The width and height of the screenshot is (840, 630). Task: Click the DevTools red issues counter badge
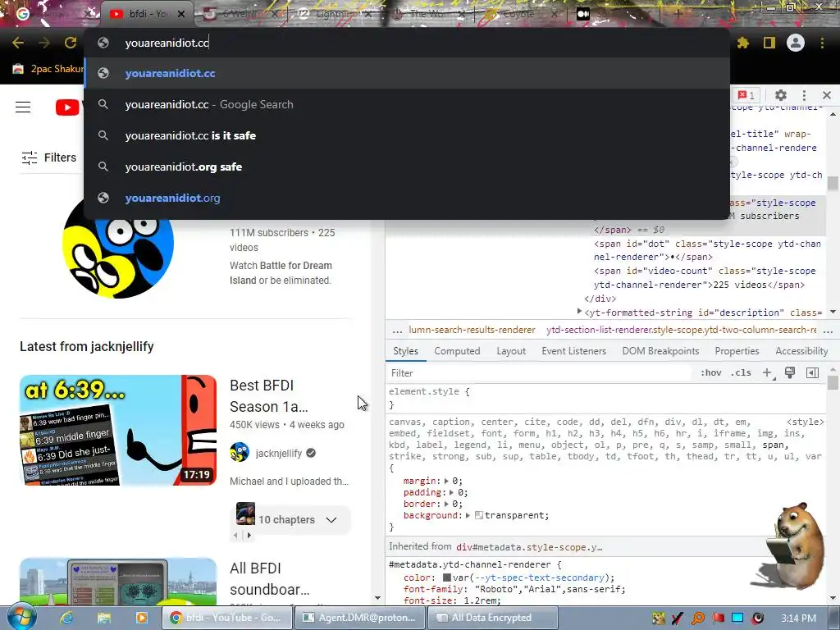point(746,95)
